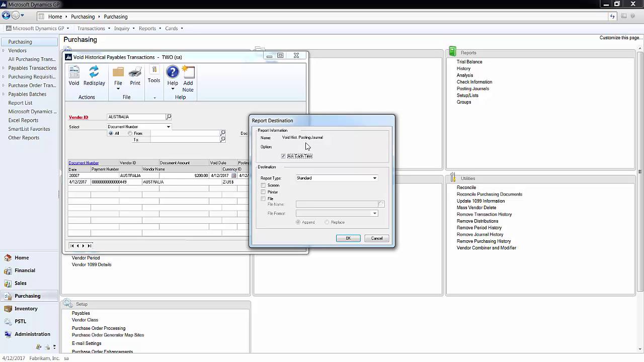The height and width of the screenshot is (362, 644).
Task: Click the Excel Reports tree item
Action: click(x=23, y=120)
